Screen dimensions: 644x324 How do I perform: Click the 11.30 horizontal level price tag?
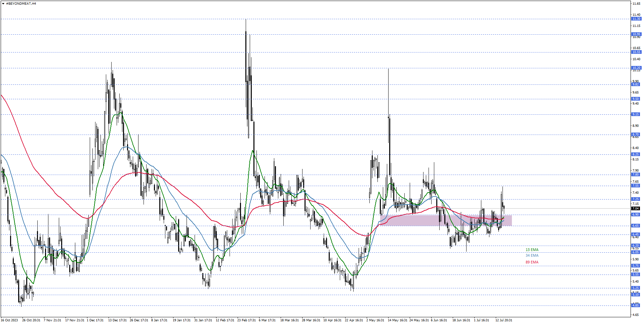pyautogui.click(x=636, y=19)
